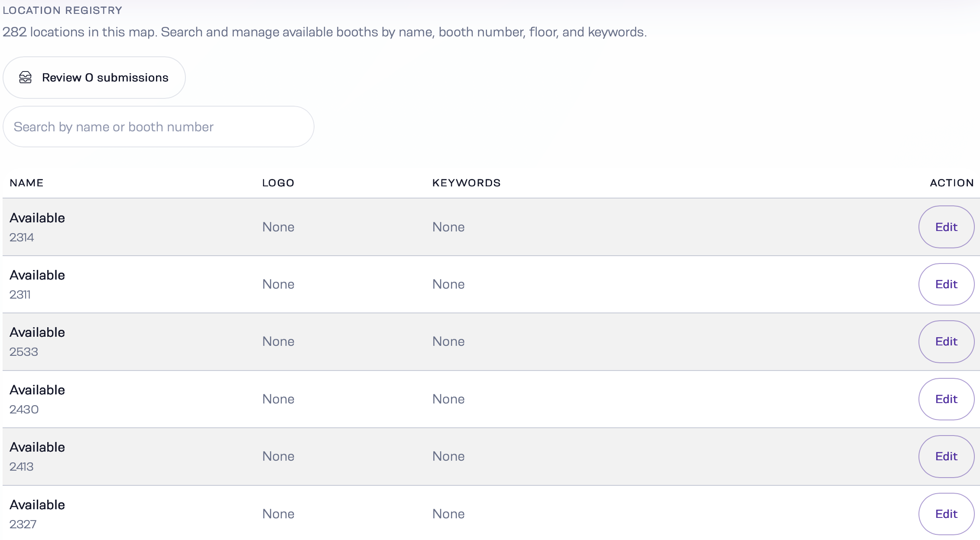Select booth number 2533 text
This screenshot has width=980, height=540.
[24, 352]
